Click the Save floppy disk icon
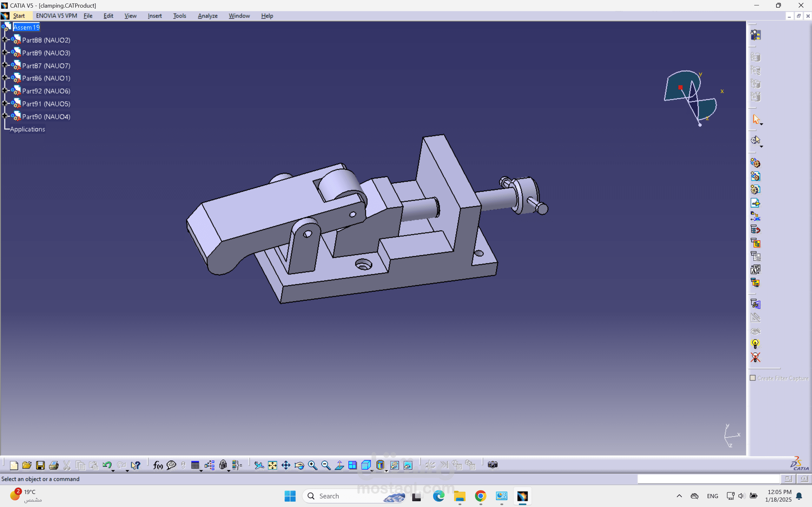This screenshot has height=507, width=812. [x=40, y=465]
